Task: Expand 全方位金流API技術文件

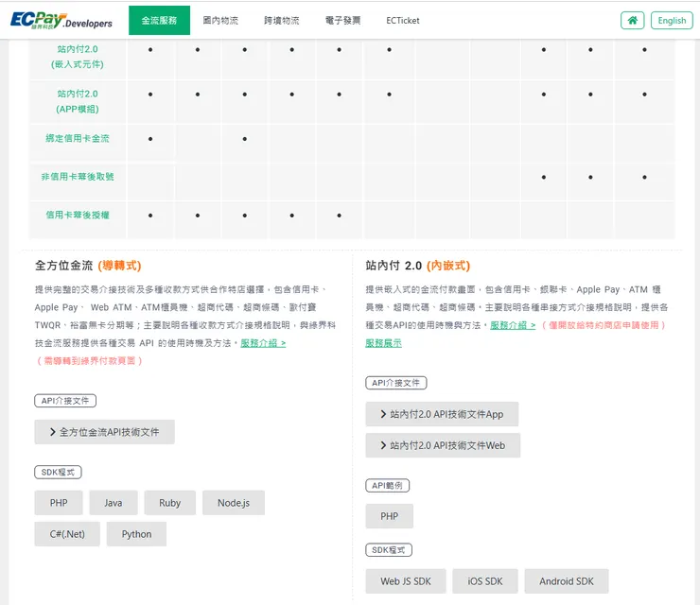Action: pos(104,432)
